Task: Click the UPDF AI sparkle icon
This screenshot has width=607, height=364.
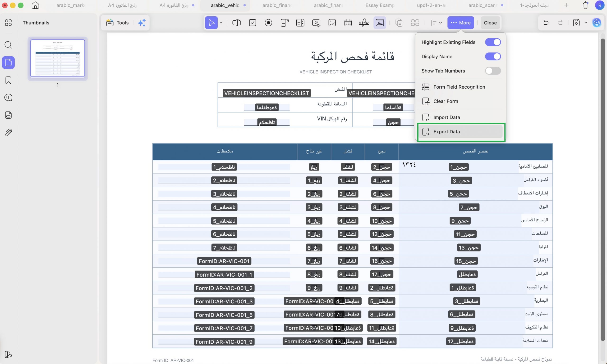Action: 142,23
